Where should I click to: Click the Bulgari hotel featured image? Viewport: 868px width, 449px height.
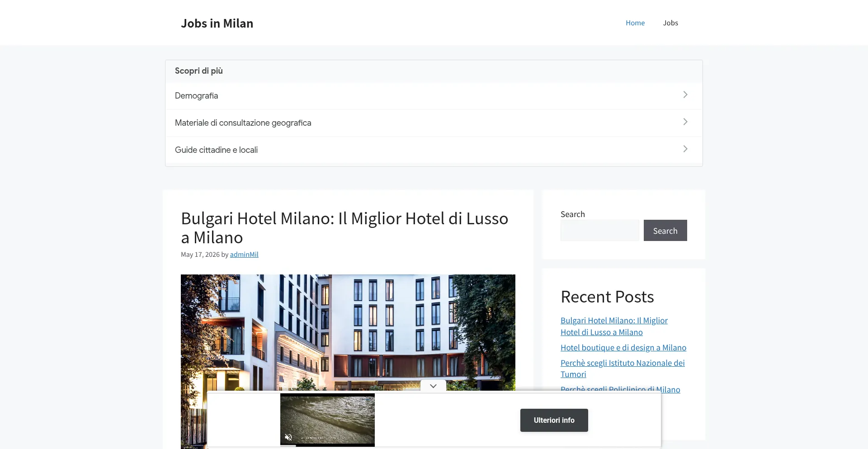(x=348, y=332)
